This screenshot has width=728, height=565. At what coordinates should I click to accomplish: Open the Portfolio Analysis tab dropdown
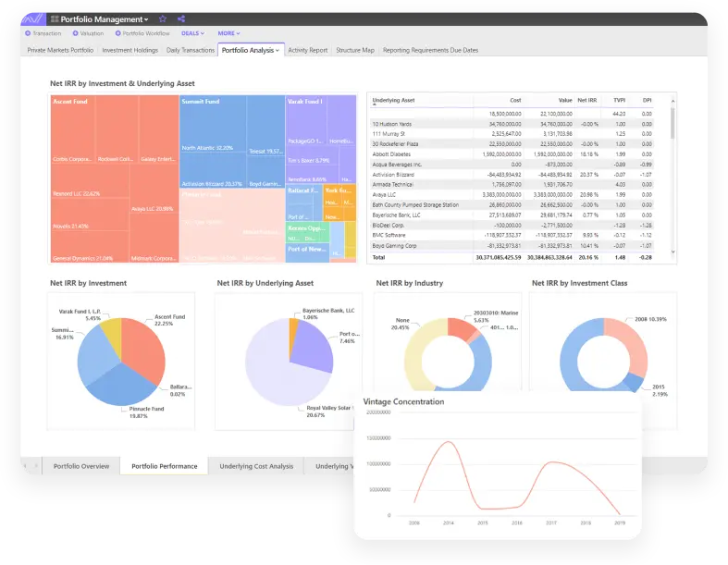[x=278, y=50]
